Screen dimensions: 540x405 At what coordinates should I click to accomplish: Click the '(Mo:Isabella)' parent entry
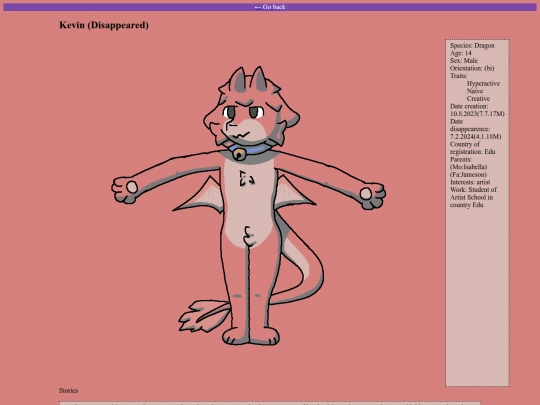468,167
